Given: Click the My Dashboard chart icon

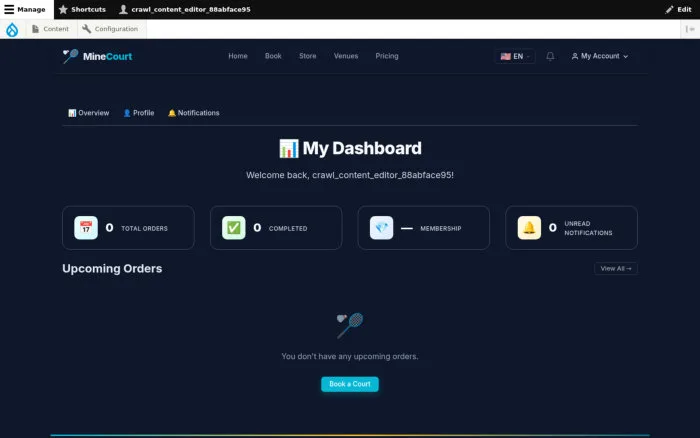Looking at the screenshot, I should (x=288, y=149).
